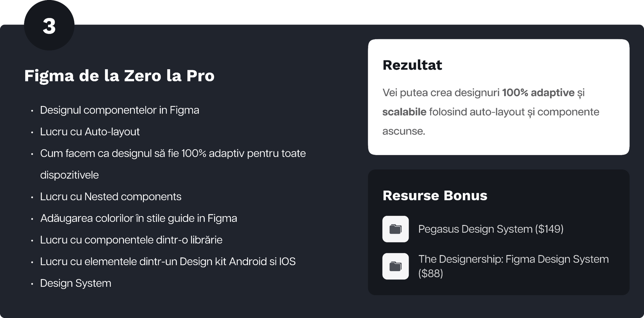Select the 'Designul componentelor in Figma' bullet
The width and height of the screenshot is (644, 318).
click(x=119, y=110)
